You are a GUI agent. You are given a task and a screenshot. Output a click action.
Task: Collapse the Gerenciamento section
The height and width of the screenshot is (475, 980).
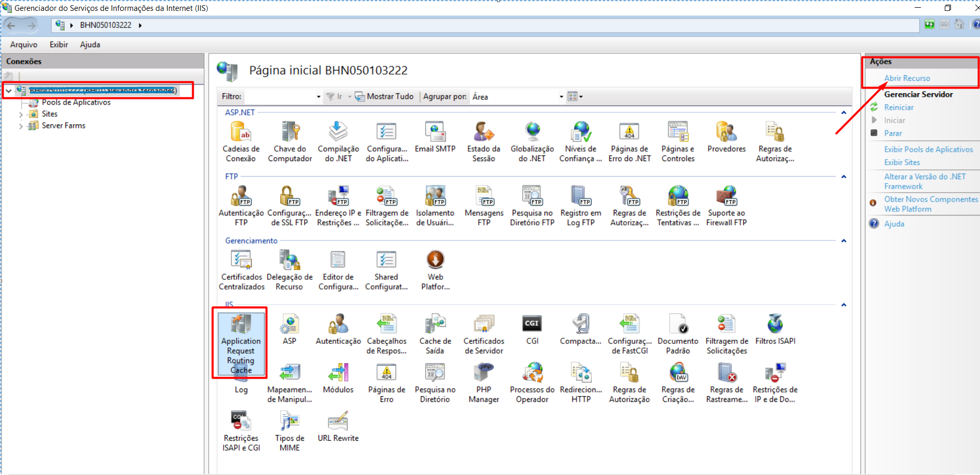[844, 241]
